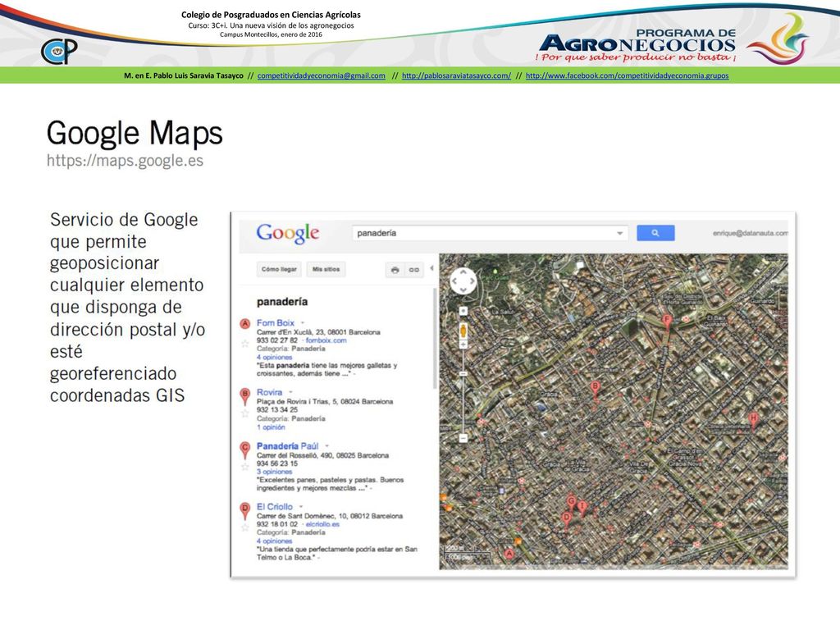The height and width of the screenshot is (630, 840).
Task: Open the search box dropdown arrow
Action: [x=619, y=233]
